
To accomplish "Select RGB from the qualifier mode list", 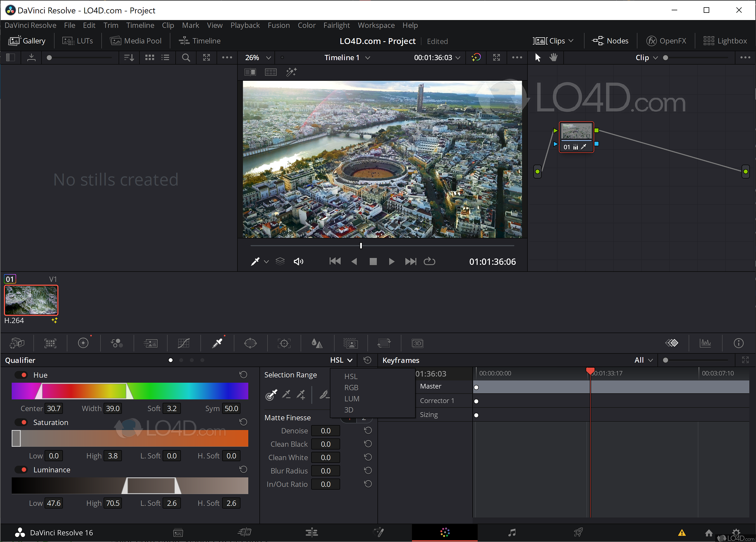I will (351, 387).
